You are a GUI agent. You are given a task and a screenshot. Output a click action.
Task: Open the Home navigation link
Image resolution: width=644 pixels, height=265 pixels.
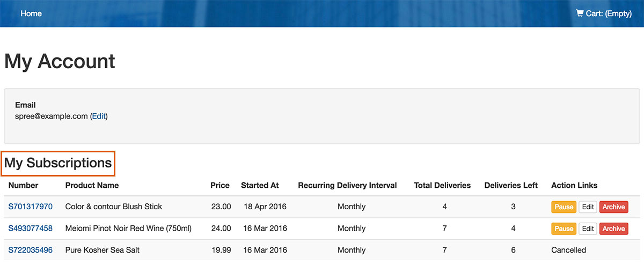click(x=31, y=13)
